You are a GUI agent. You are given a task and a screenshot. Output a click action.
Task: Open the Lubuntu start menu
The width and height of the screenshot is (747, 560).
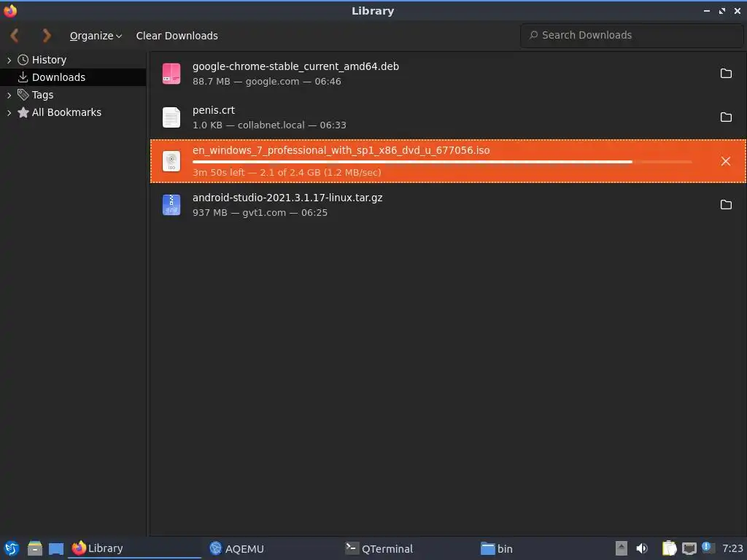12,548
